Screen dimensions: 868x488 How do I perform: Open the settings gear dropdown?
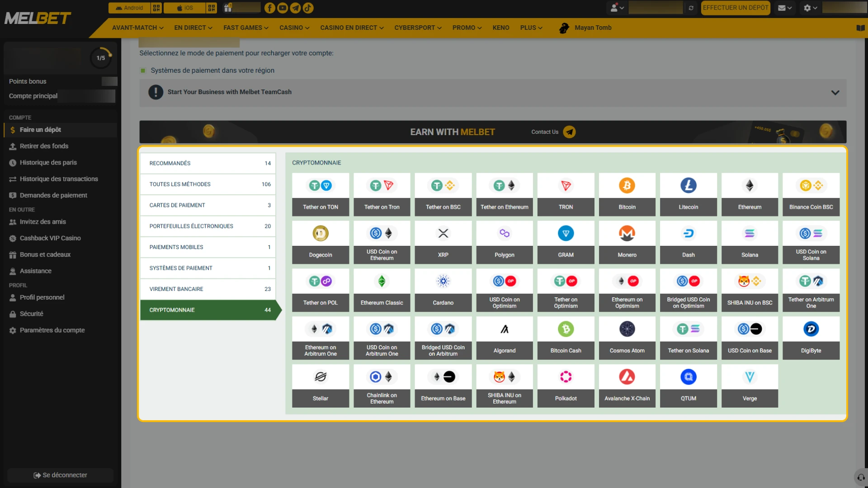[x=810, y=8]
